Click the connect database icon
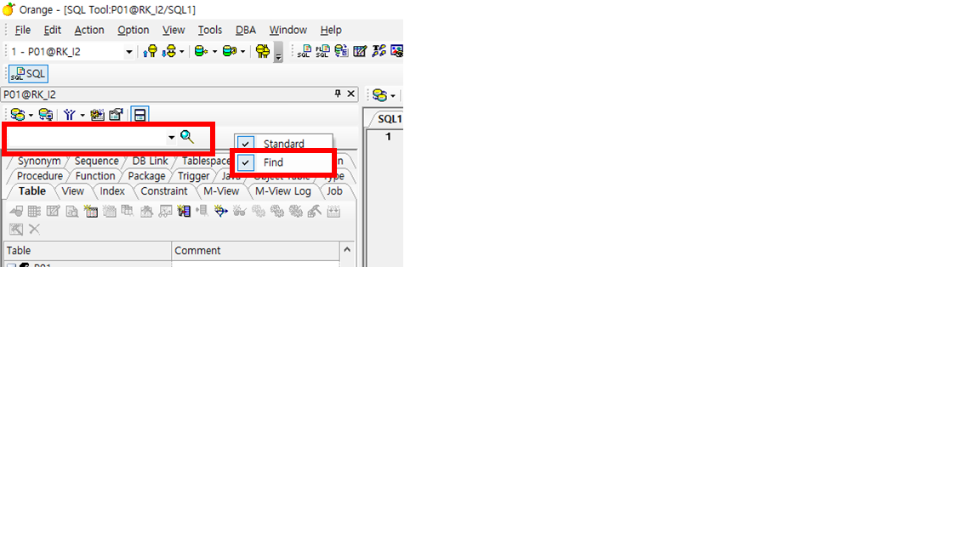 coord(150,51)
